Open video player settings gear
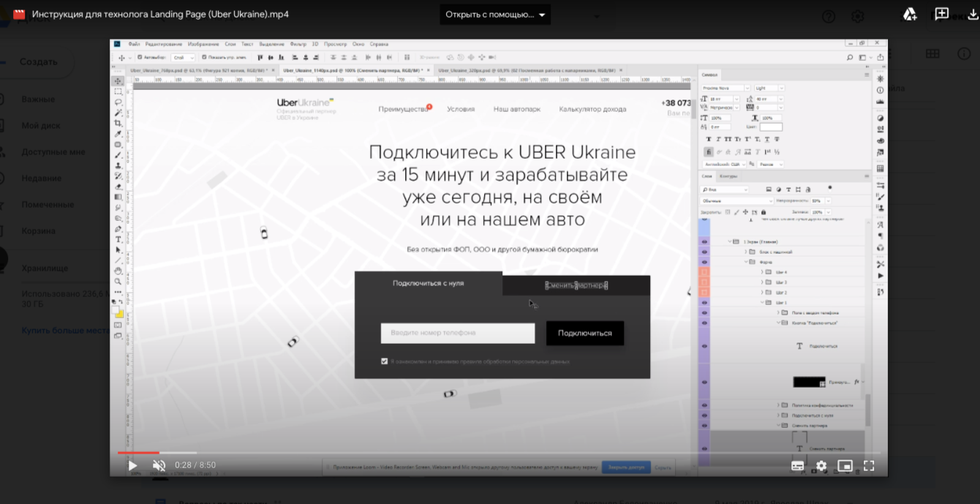Screen dimensions: 980x504 tap(821, 465)
